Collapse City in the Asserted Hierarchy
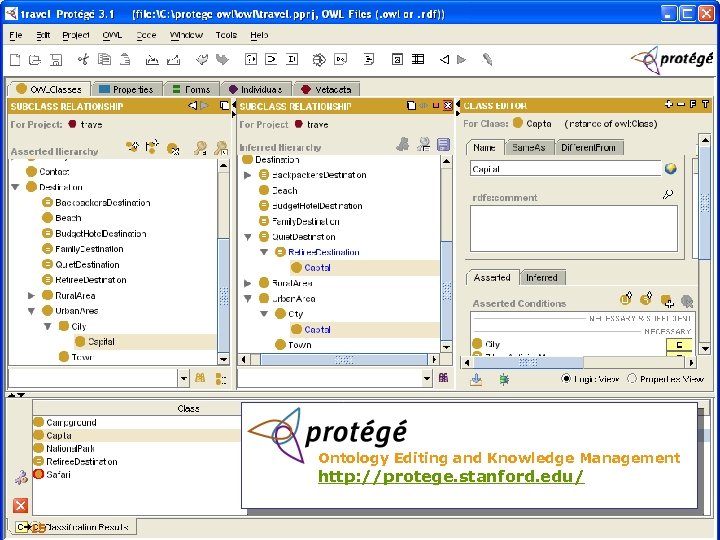The height and width of the screenshot is (540, 720). (47, 326)
